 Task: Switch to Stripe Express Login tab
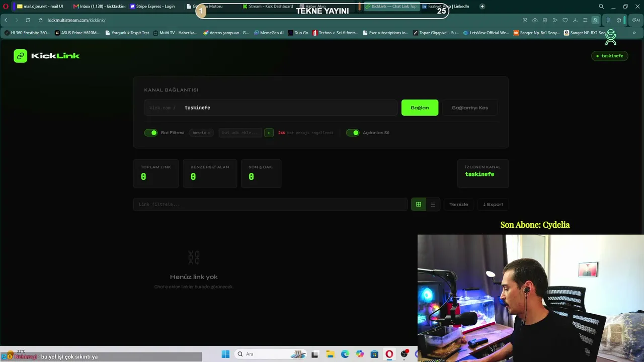152,7
